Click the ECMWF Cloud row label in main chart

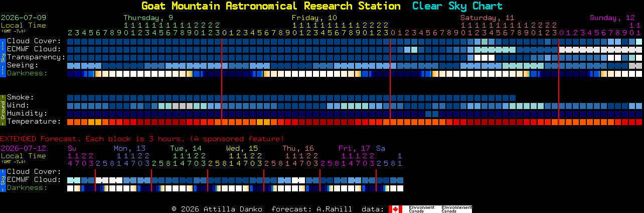pyautogui.click(x=34, y=49)
